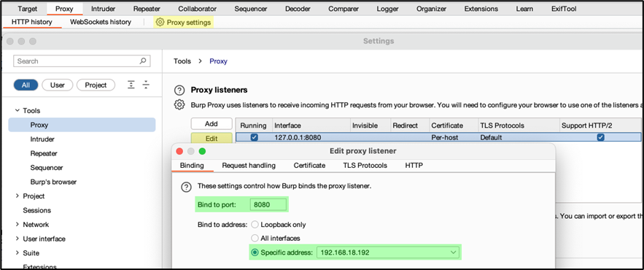Click the Proxy listeners options gear icon
This screenshot has height=270, width=644.
click(179, 104)
